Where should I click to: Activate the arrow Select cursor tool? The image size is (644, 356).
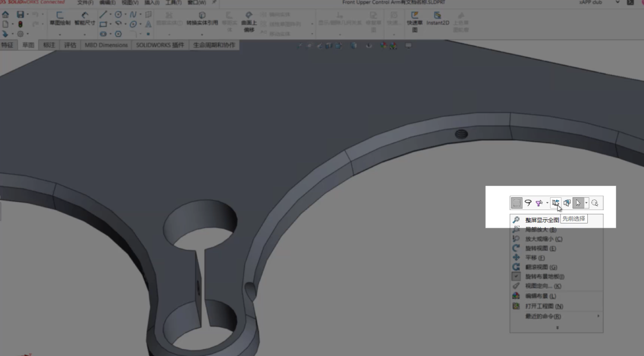tap(578, 203)
